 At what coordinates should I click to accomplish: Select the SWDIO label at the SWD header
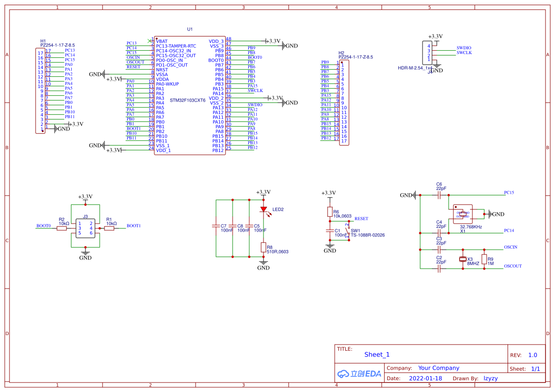[464, 48]
